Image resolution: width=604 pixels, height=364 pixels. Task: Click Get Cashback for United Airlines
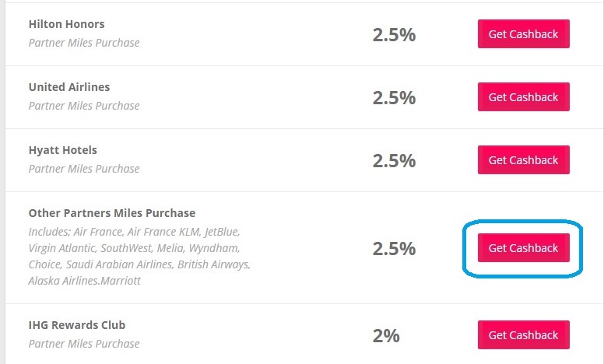point(523,97)
